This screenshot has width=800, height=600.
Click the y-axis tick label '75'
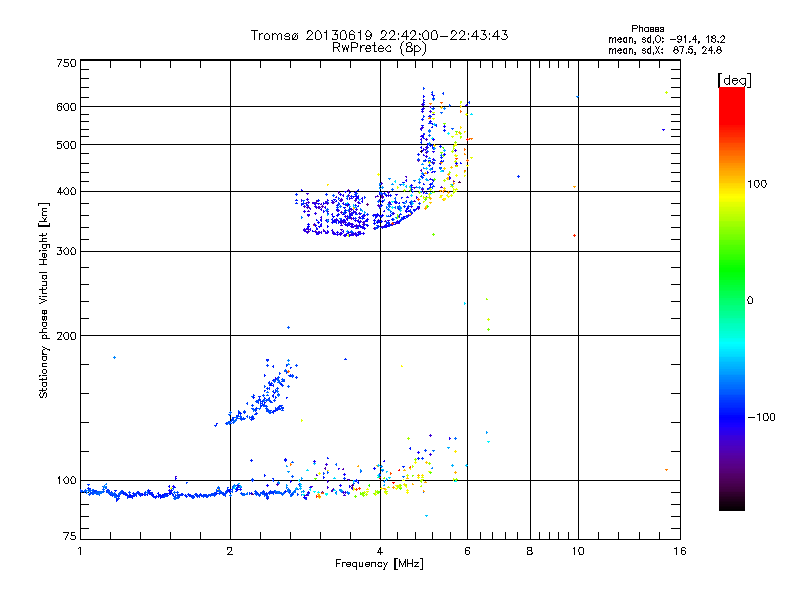[x=70, y=536]
